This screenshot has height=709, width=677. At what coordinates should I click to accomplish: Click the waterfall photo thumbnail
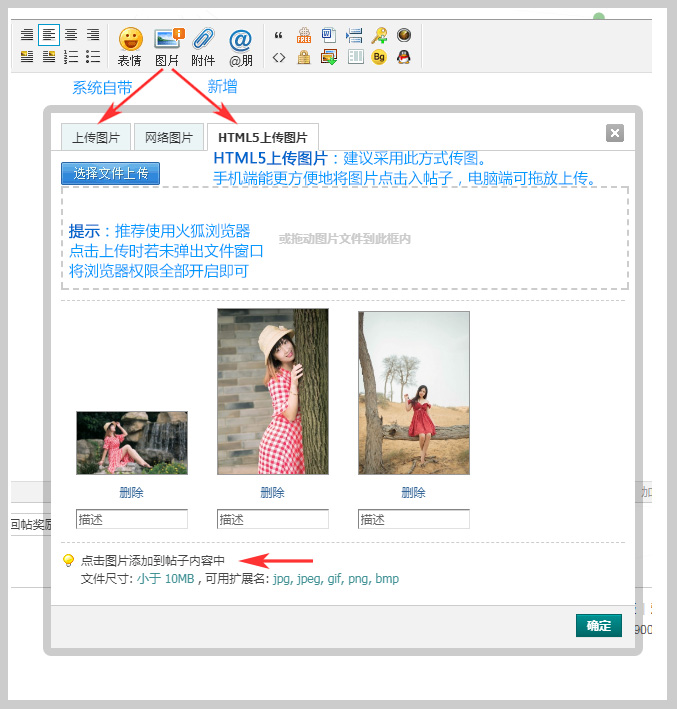point(132,443)
